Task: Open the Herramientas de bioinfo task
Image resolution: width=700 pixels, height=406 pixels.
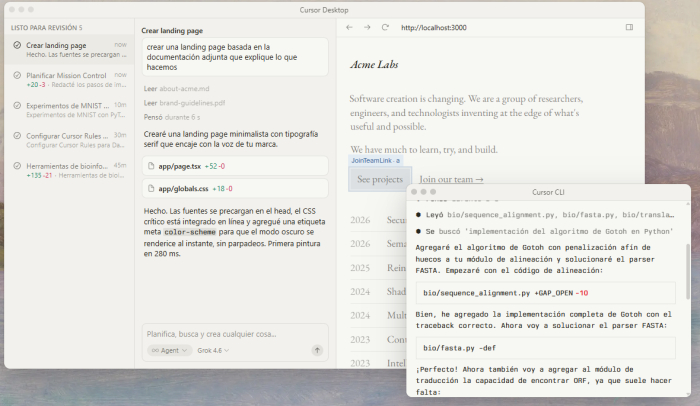Action: (x=69, y=170)
